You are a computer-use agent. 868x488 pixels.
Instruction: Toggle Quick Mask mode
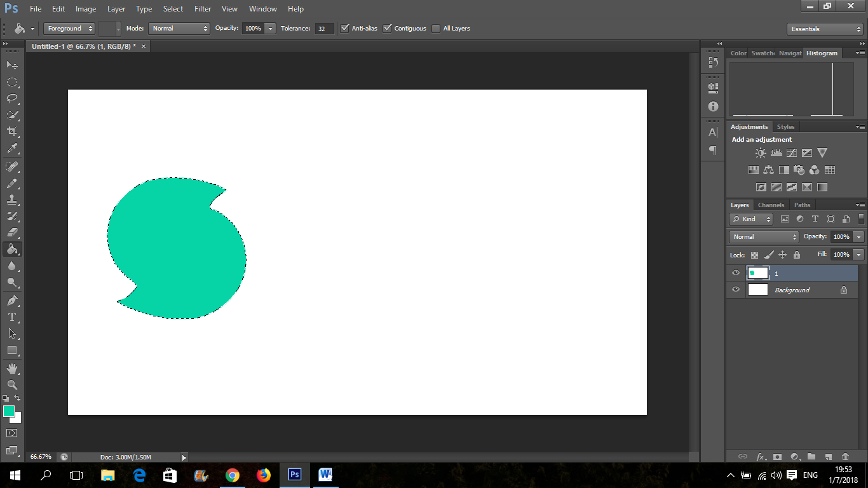tap(12, 433)
